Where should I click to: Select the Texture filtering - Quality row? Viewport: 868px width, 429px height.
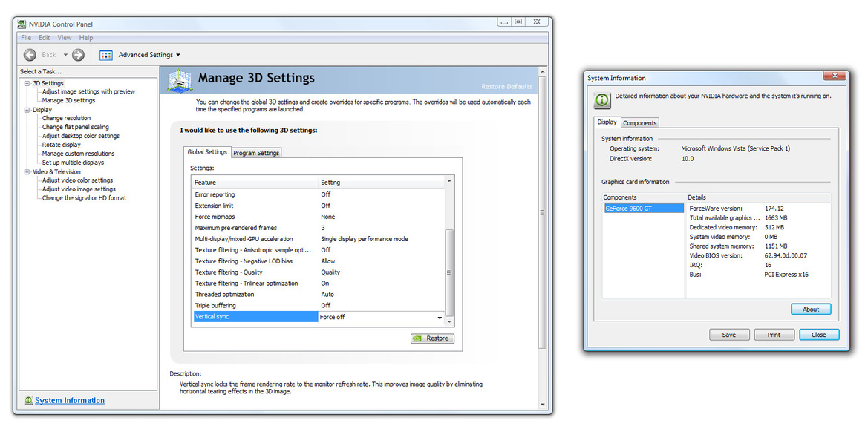(x=319, y=272)
